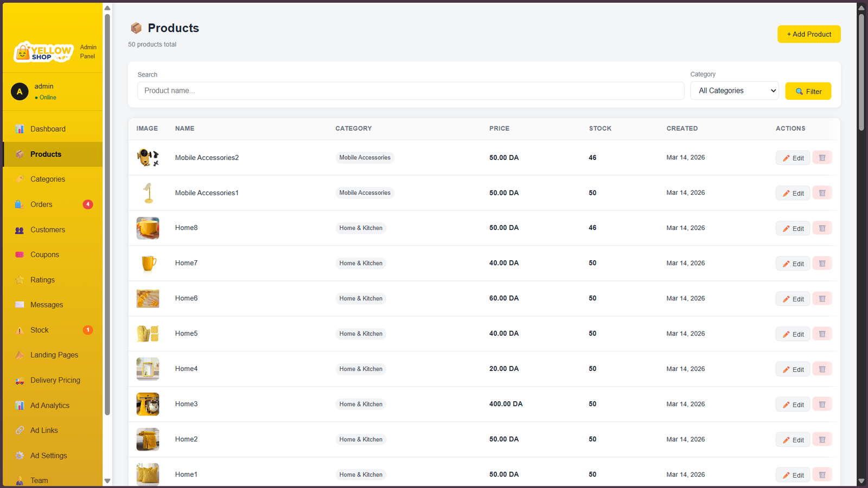Click the Home4 product thumbnail
Viewport: 868px width, 488px height.
pyautogui.click(x=148, y=369)
